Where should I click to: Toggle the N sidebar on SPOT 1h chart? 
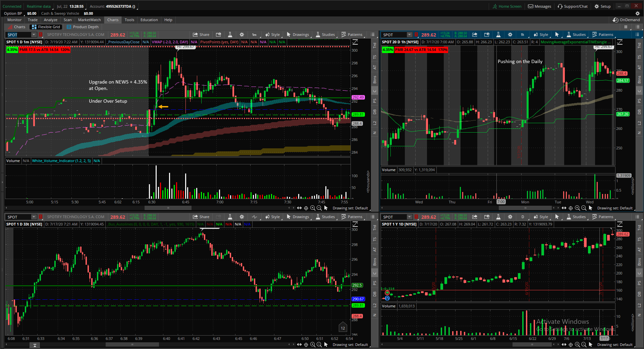(639, 133)
